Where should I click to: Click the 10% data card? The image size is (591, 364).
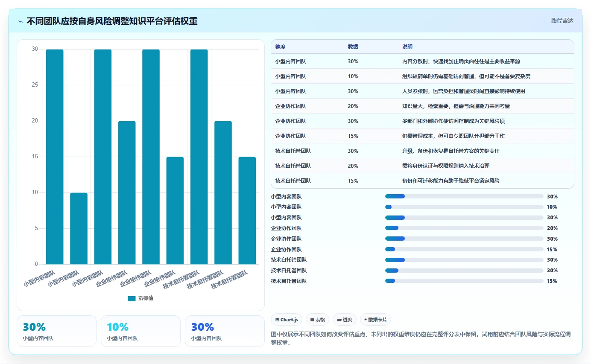point(140,331)
